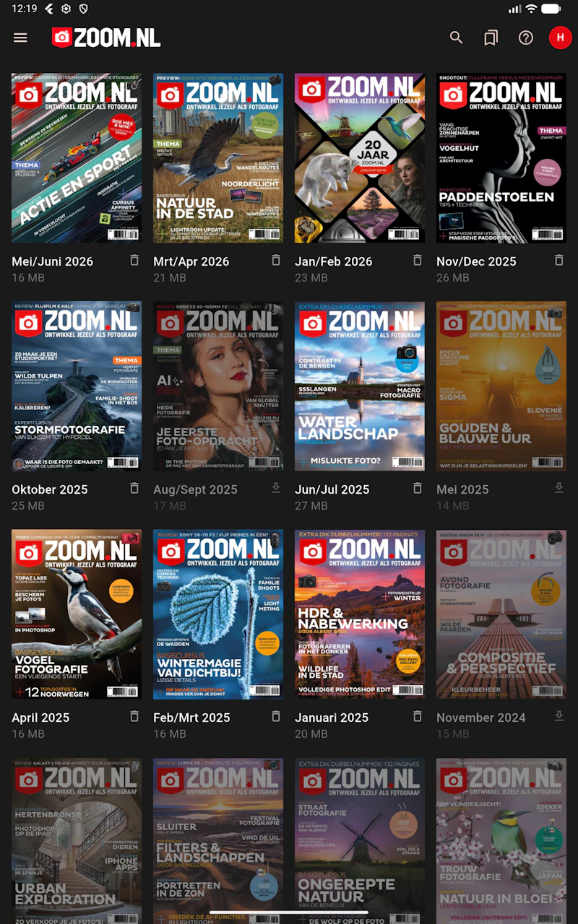
Task: Tap the 20 MB size label
Action: (x=311, y=734)
